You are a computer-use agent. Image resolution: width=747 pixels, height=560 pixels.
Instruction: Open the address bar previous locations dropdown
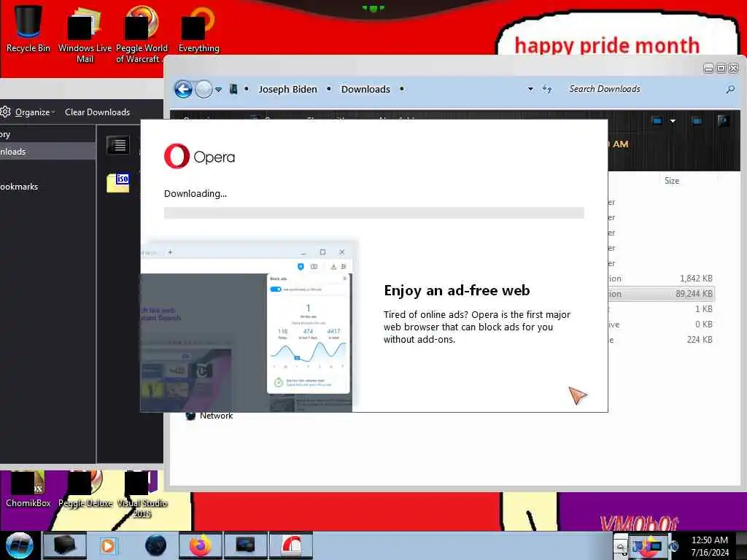530,89
